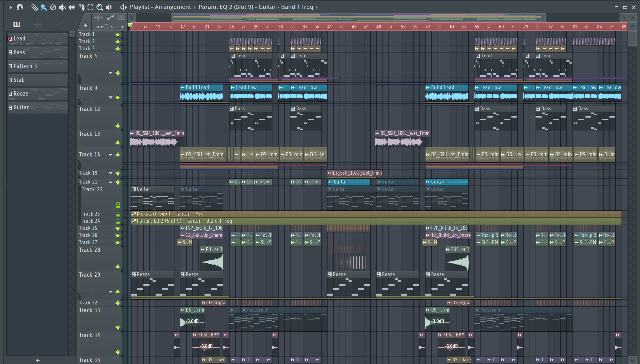Activate the Zoom magnifier tool
The width and height of the screenshot is (640, 364).
[100, 7]
